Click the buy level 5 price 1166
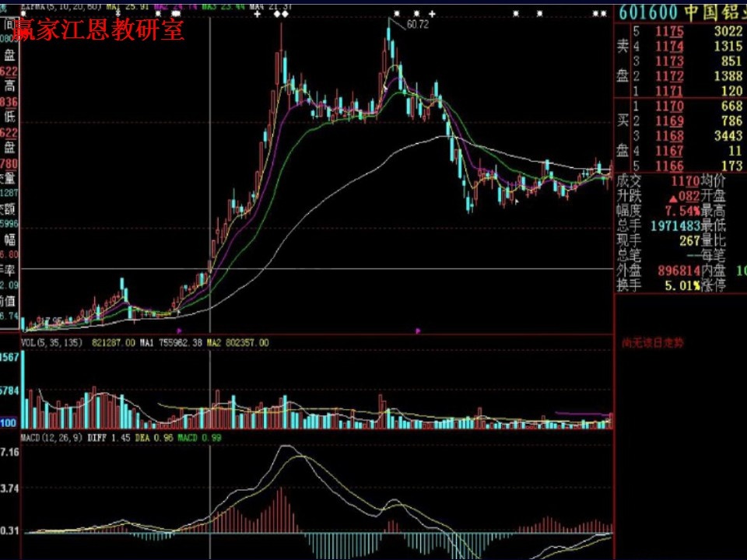Screen dimensions: 747x560 point(668,166)
